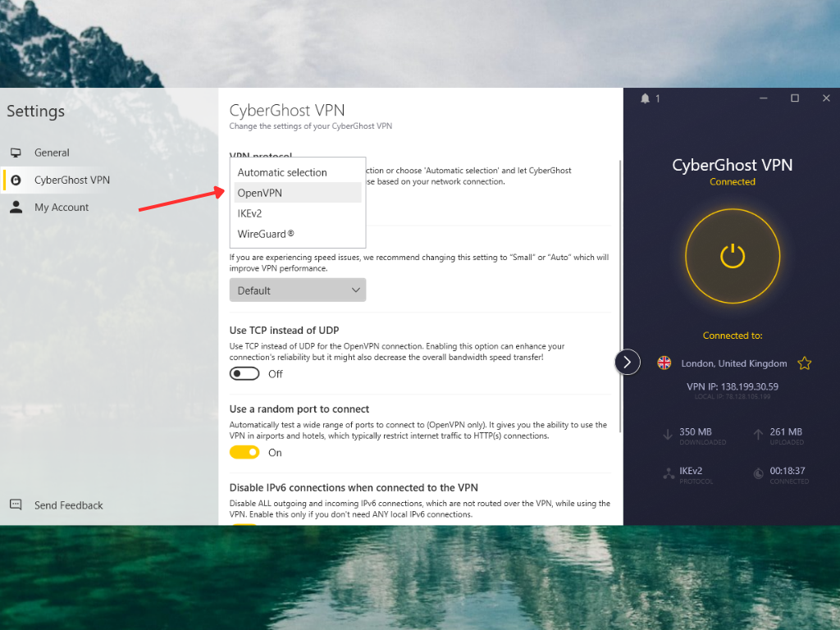
Task: Click the connected timer clock icon
Action: (757, 473)
